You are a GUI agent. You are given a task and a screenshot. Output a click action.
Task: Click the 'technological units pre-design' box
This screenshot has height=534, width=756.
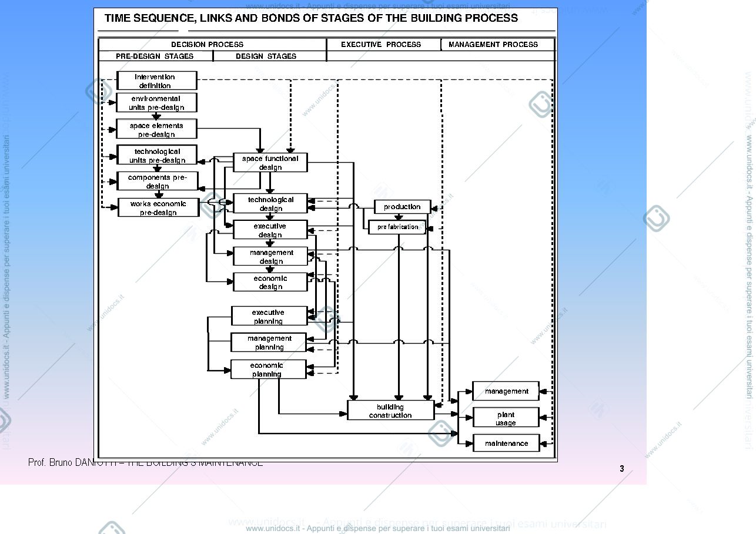coord(157,155)
